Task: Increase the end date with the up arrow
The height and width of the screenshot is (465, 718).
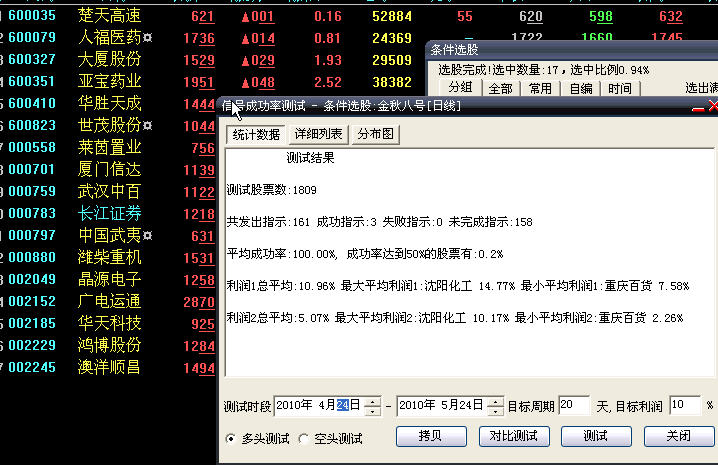Action: [x=495, y=401]
